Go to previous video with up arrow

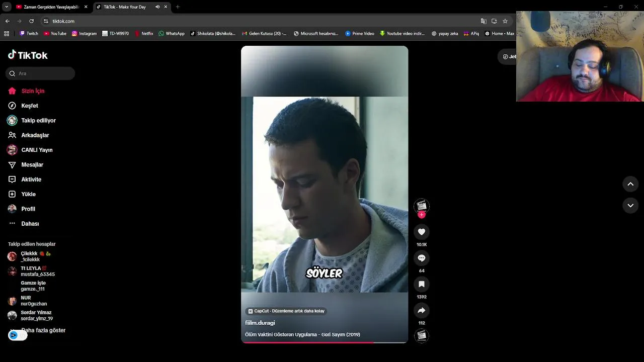click(x=630, y=184)
